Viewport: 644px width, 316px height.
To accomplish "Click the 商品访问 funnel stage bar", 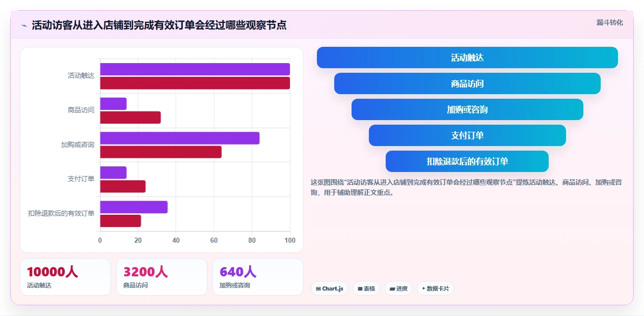I will 467,83.
